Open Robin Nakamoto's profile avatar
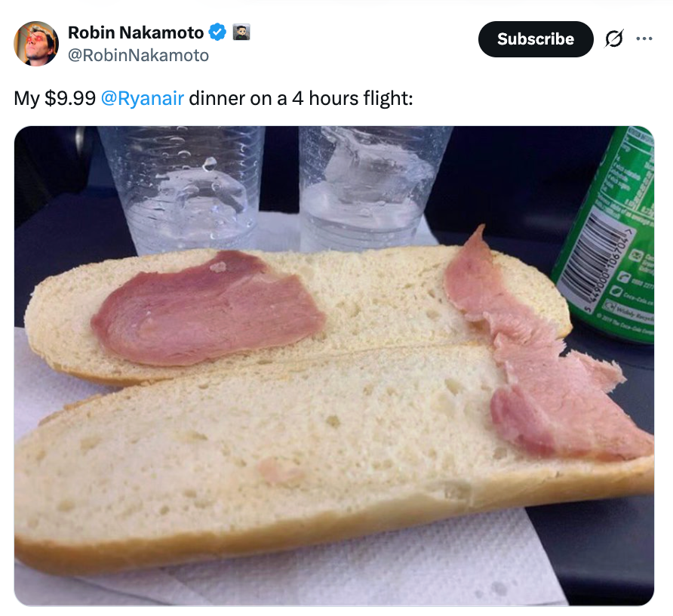673x616 pixels. pos(36,43)
